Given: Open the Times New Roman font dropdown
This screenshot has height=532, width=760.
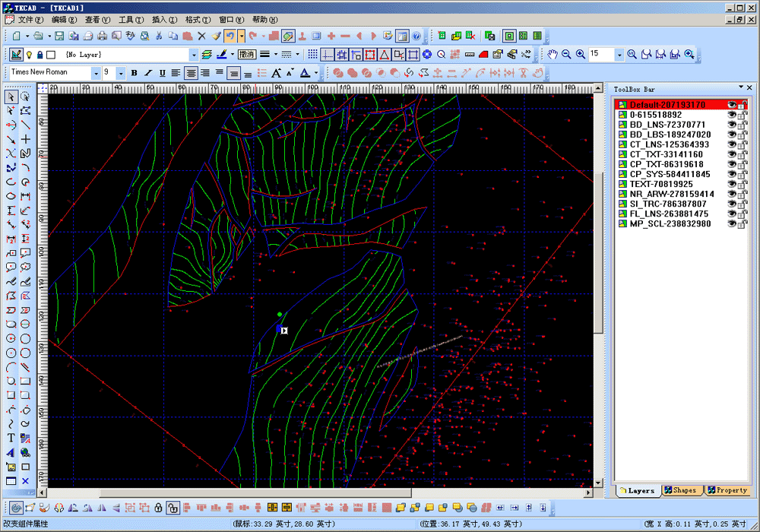Looking at the screenshot, I should (x=96, y=73).
